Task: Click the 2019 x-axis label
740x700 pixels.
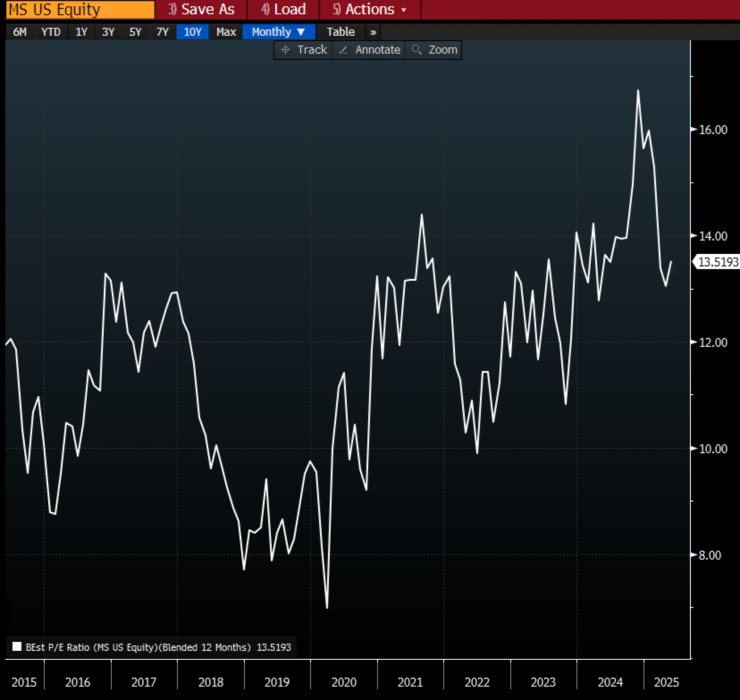Action: point(277,682)
